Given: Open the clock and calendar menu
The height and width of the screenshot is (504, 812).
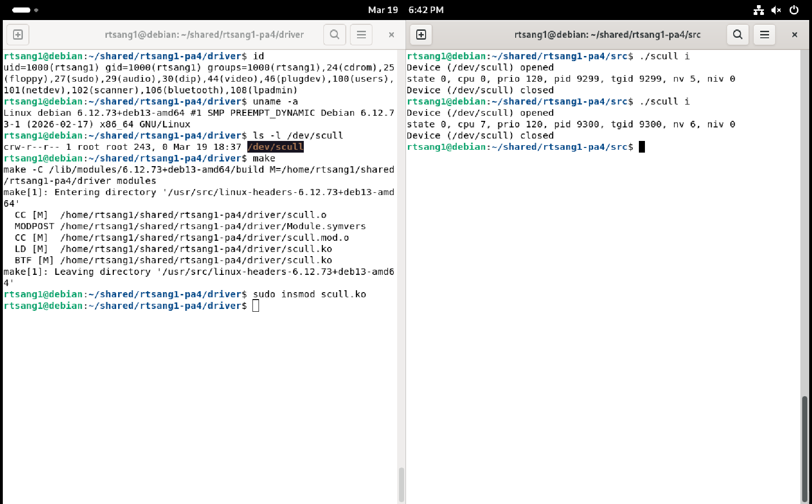Looking at the screenshot, I should click(406, 10).
